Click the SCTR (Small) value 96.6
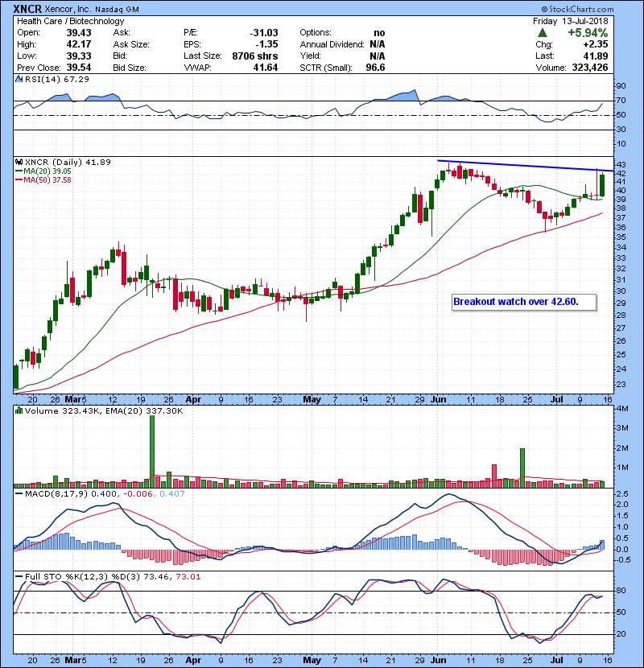 [375, 68]
